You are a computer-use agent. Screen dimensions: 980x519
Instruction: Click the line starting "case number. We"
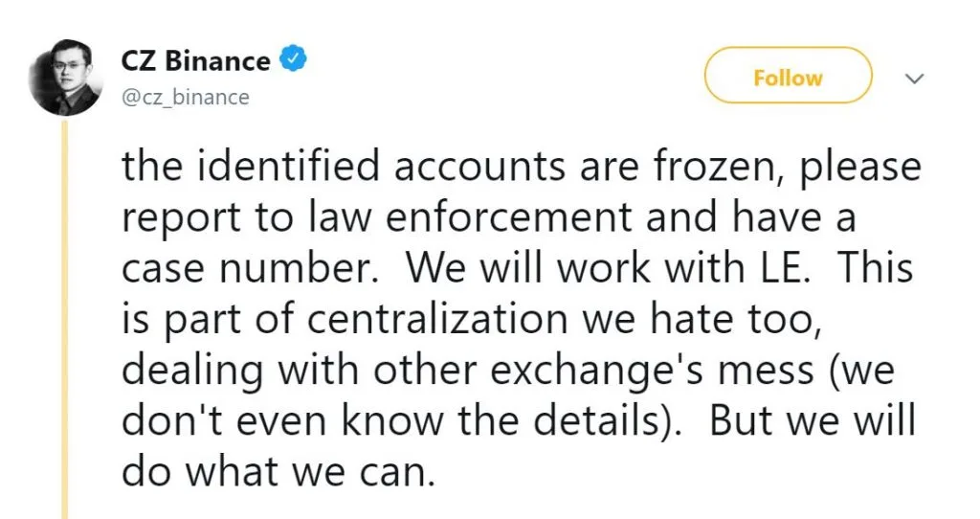point(517,269)
